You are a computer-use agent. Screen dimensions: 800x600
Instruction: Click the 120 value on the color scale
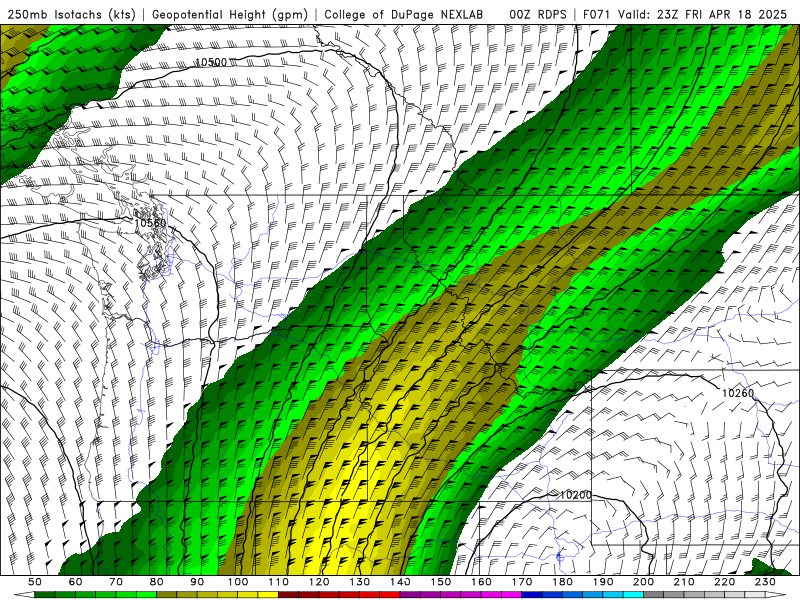click(319, 582)
